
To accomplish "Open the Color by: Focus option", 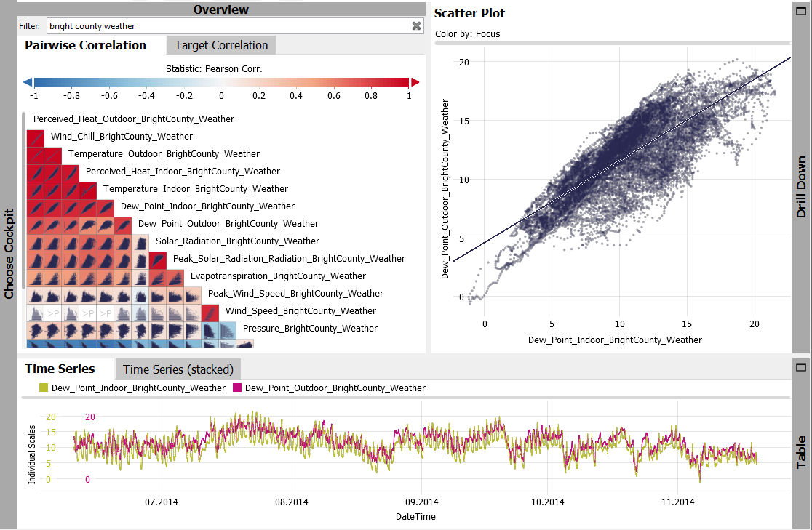I will (x=467, y=34).
